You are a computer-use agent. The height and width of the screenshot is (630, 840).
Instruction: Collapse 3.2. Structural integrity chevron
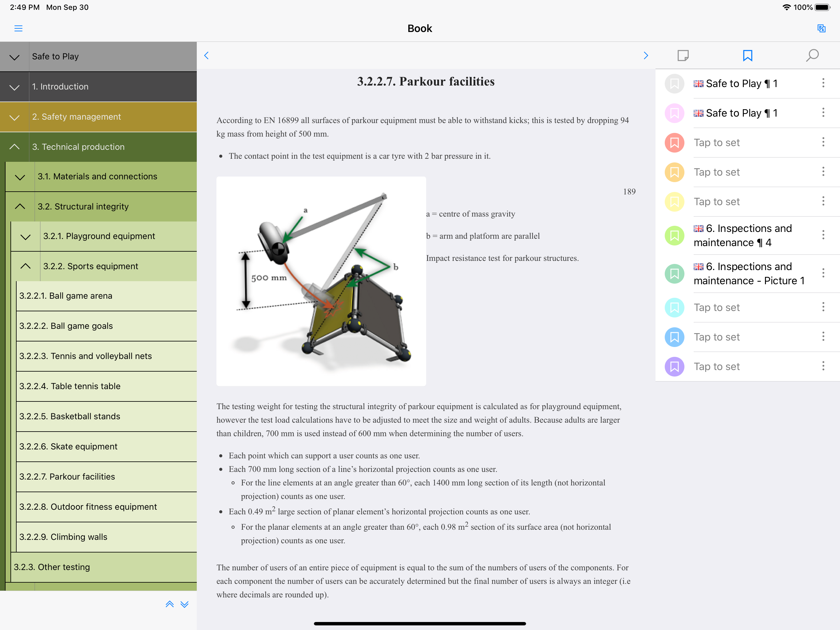(20, 207)
